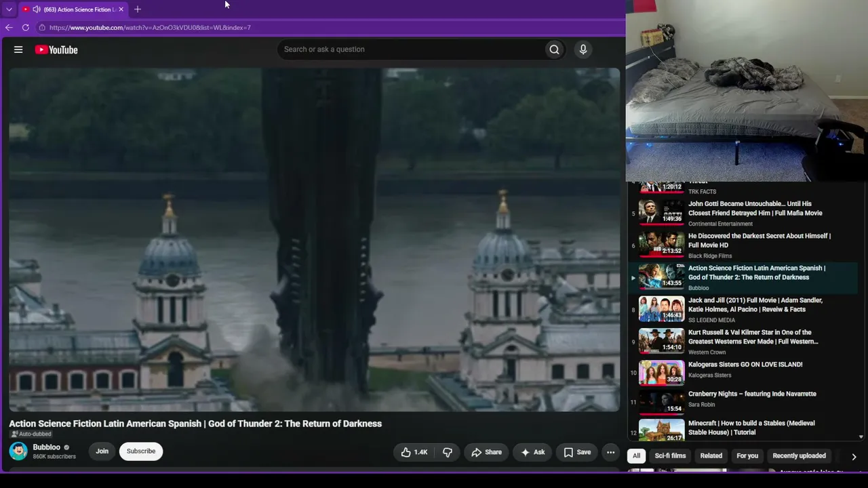Open Bubbloo channel name link
The image size is (868, 488).
(47, 447)
